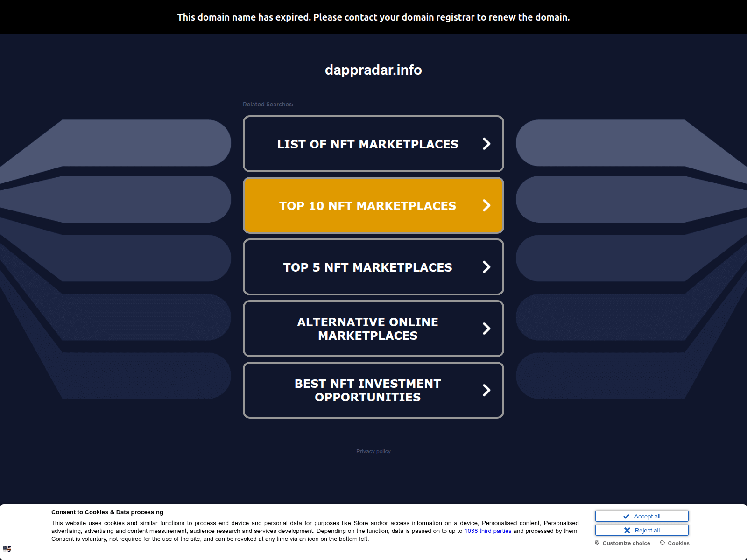The width and height of the screenshot is (747, 560).
Task: Click the arrow beside Top 5 NFT Marketplaces
Action: (486, 267)
